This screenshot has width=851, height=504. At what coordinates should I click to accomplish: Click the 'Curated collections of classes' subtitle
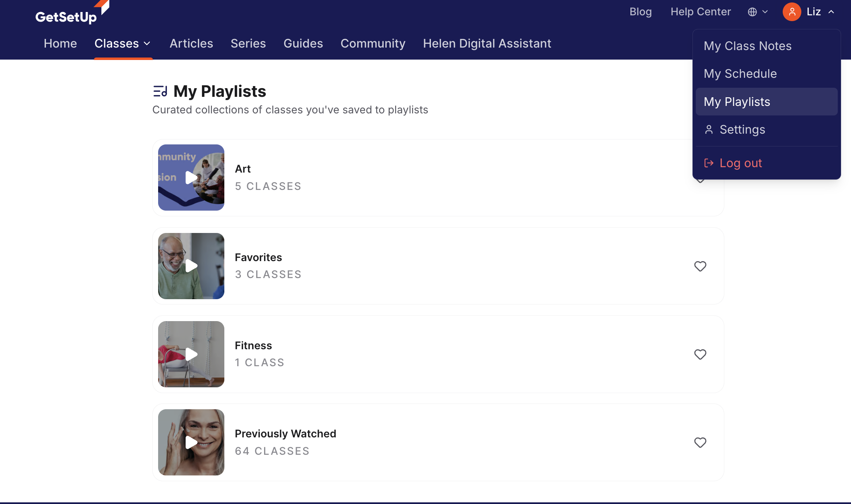pos(290,110)
